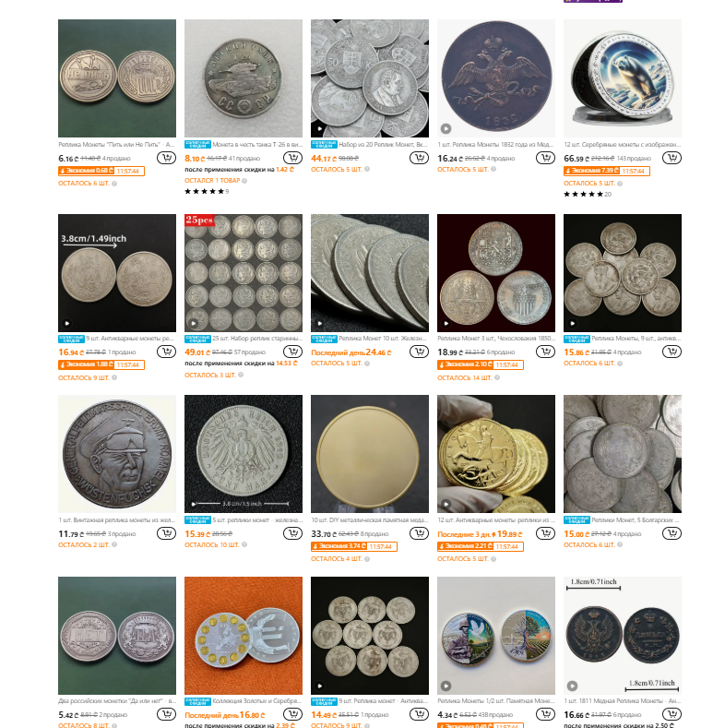Play the video on the 1832 coin thumbnail
Screen dimensions: 725x728
[x=446, y=128]
